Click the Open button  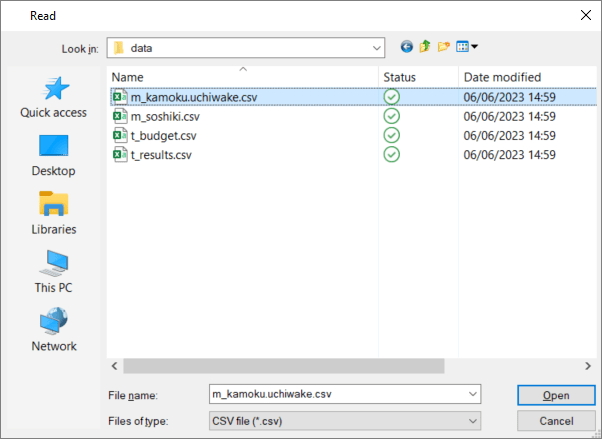pyautogui.click(x=556, y=395)
